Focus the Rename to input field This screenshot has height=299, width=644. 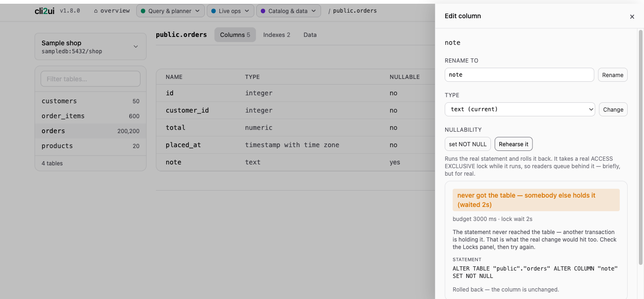[x=519, y=75]
